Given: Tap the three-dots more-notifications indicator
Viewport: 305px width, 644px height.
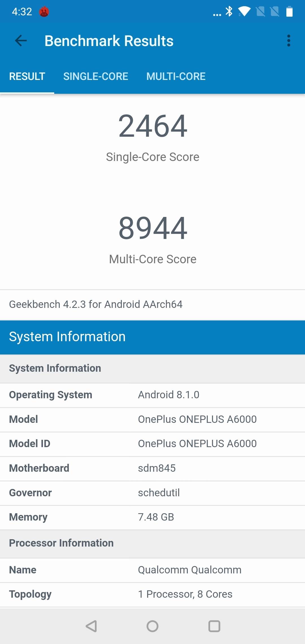Looking at the screenshot, I should point(217,15).
